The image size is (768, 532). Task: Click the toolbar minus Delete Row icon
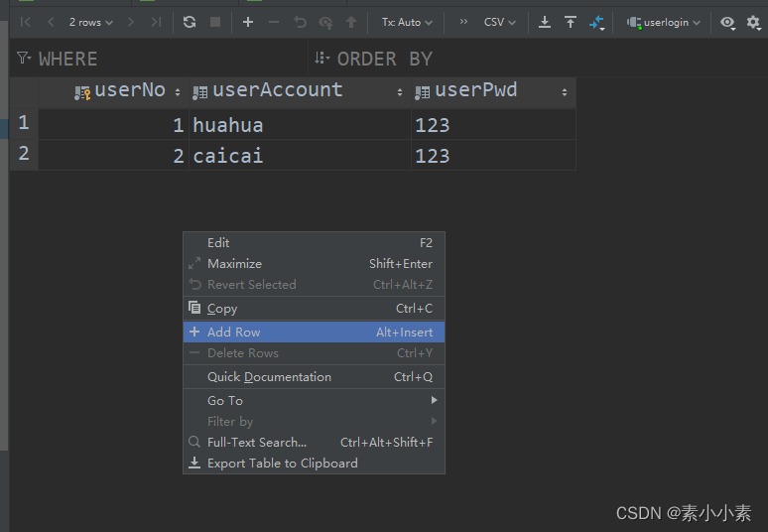[x=274, y=22]
